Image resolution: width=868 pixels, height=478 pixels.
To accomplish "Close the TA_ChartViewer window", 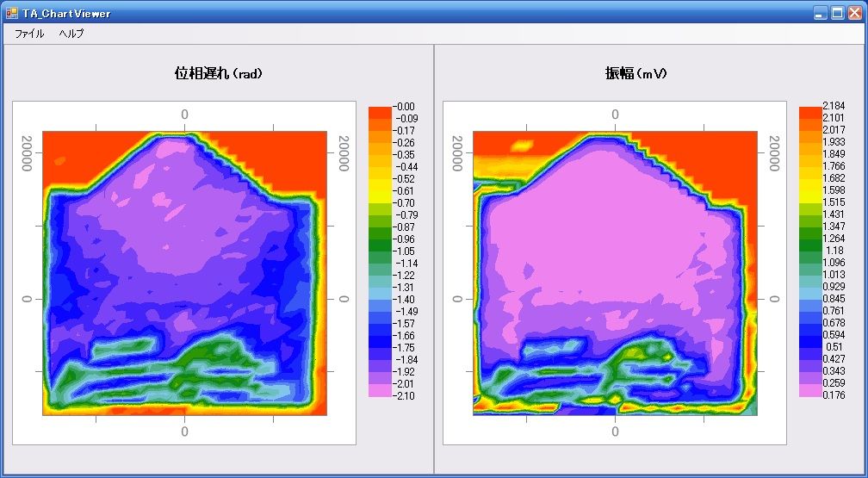I will (854, 13).
